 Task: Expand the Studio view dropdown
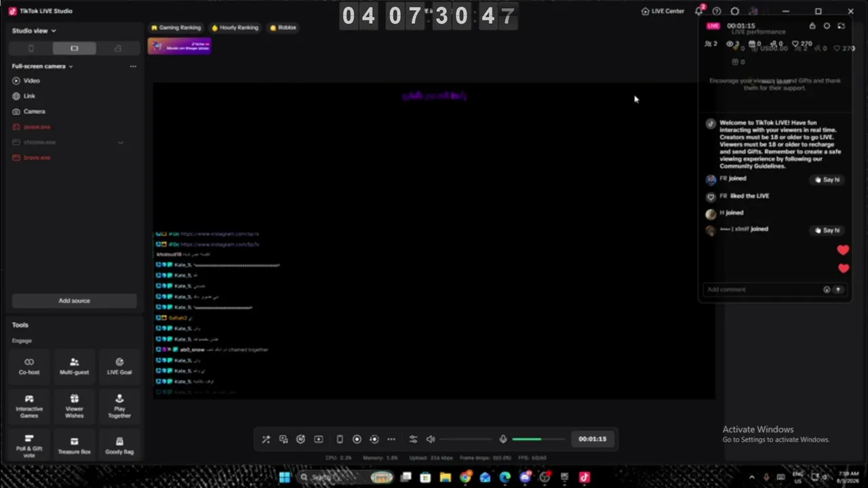coord(34,30)
